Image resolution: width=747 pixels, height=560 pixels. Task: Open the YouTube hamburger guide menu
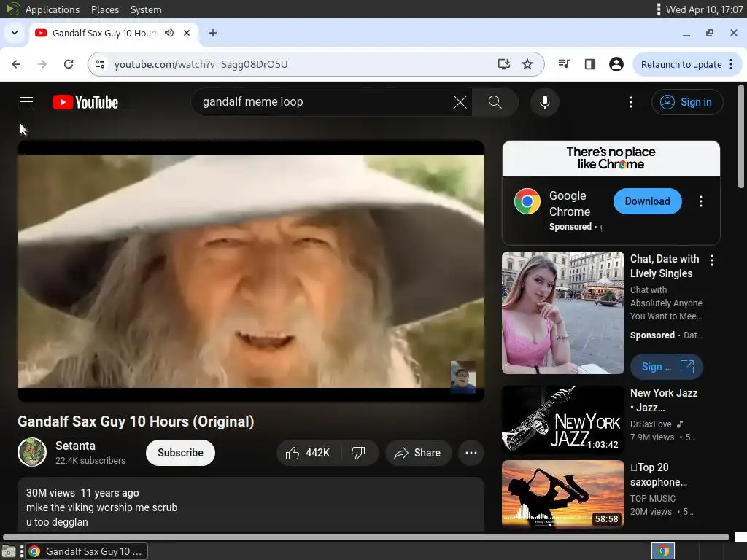pos(26,102)
